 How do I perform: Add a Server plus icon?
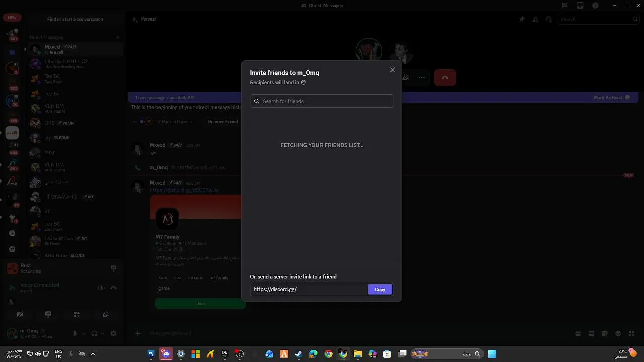pos(12,233)
